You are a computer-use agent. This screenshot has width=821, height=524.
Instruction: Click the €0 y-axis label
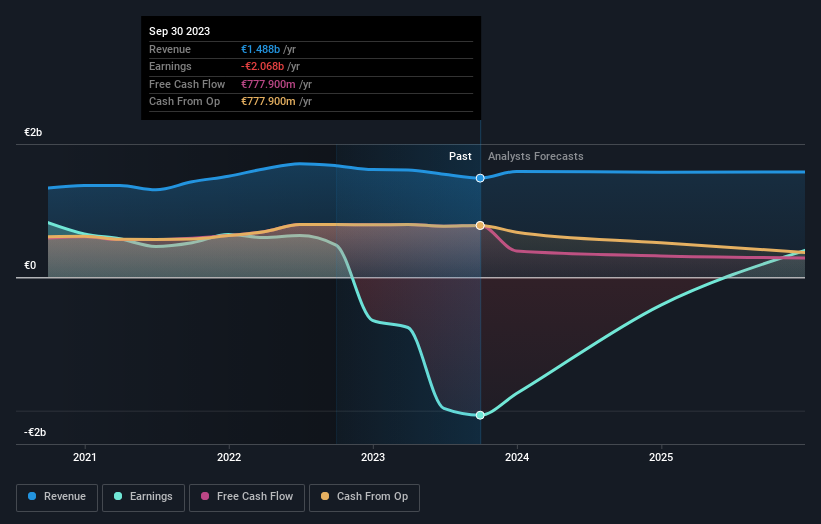coord(30,265)
